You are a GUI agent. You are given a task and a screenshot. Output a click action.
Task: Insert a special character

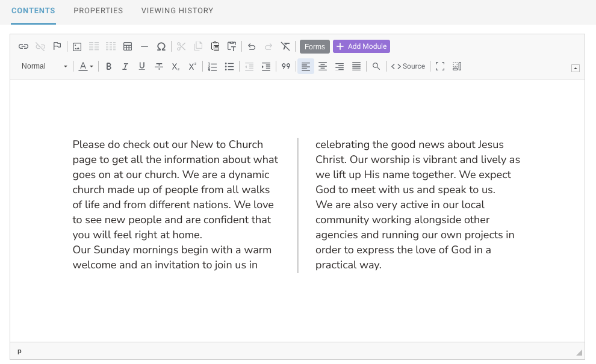(x=161, y=46)
